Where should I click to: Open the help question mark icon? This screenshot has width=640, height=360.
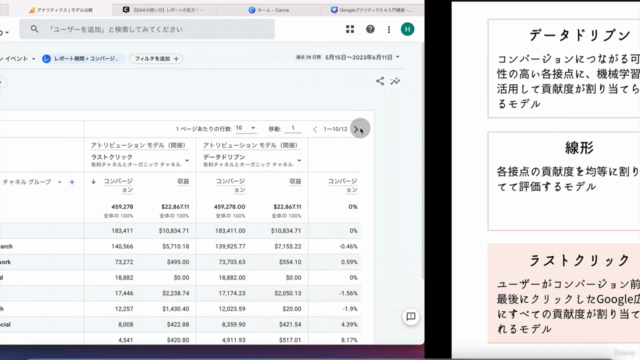coord(370,29)
